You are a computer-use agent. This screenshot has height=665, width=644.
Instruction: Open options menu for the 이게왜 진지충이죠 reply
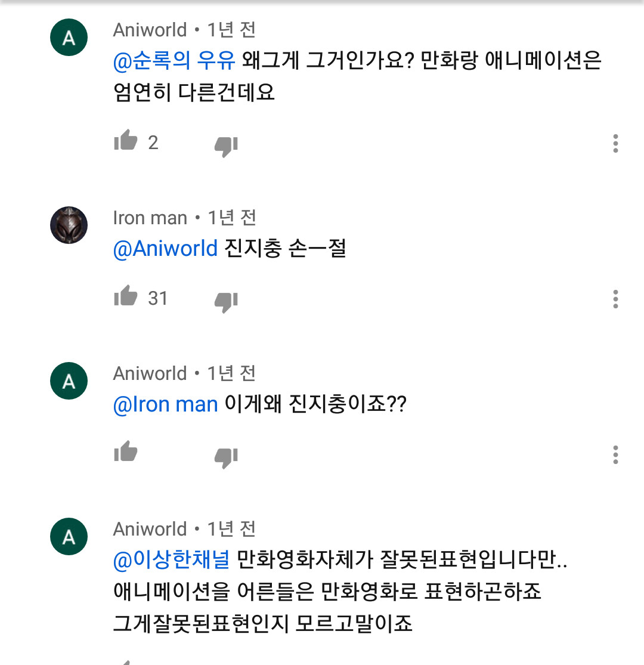[x=615, y=454]
